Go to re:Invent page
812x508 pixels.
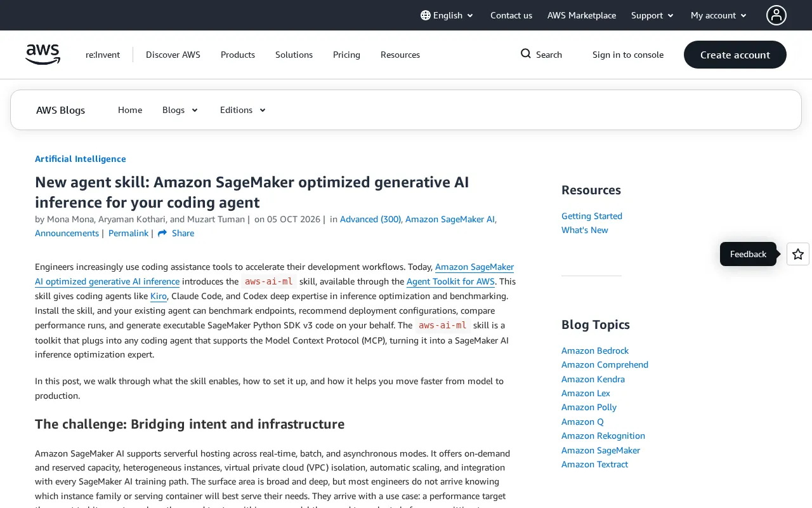click(x=103, y=55)
